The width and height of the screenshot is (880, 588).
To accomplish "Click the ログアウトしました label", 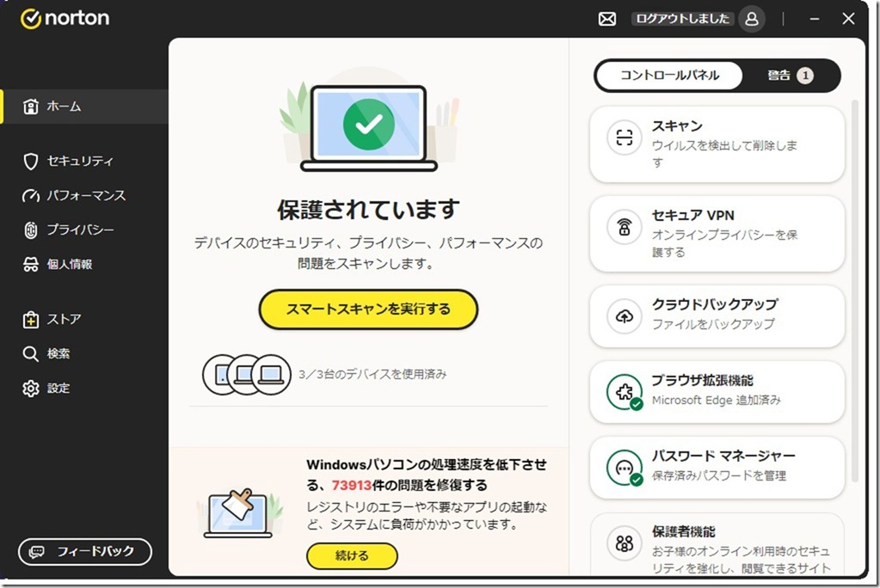I will click(x=682, y=19).
